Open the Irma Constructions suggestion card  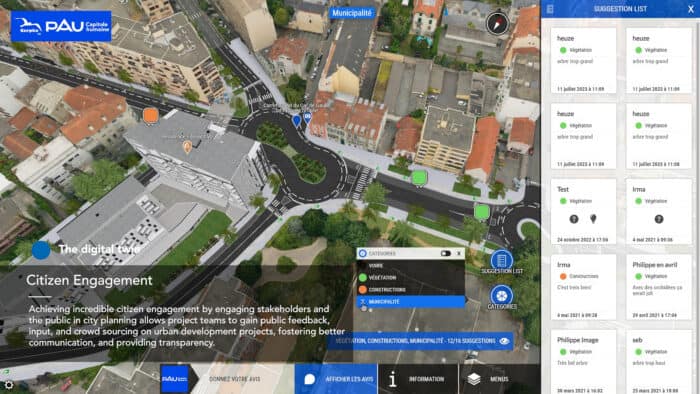tap(583, 287)
